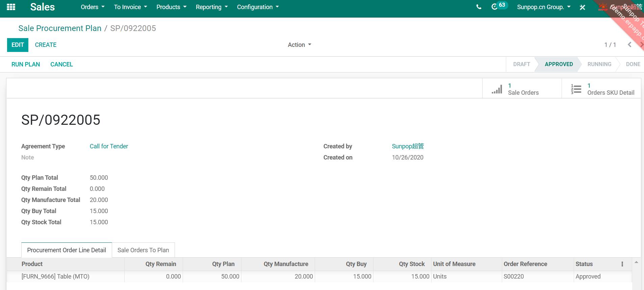The height and width of the screenshot is (290, 644).
Task: Click the DONE status stage
Action: [x=633, y=64]
